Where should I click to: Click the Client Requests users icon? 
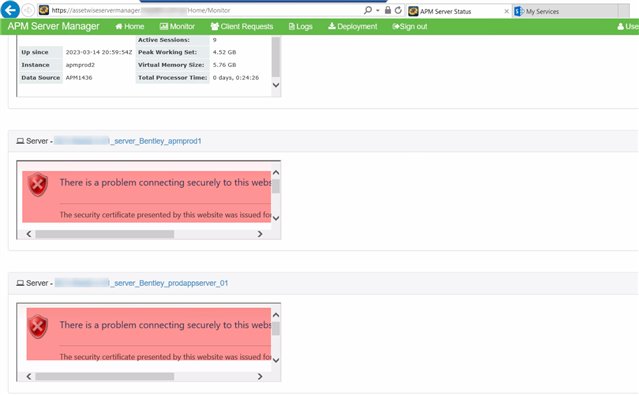pos(215,26)
